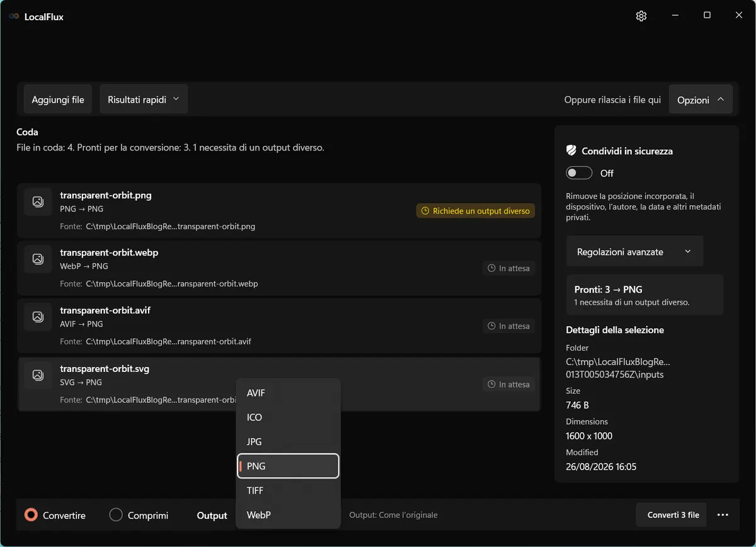Click the Aggiungi file button
The width and height of the screenshot is (756, 547).
point(58,99)
